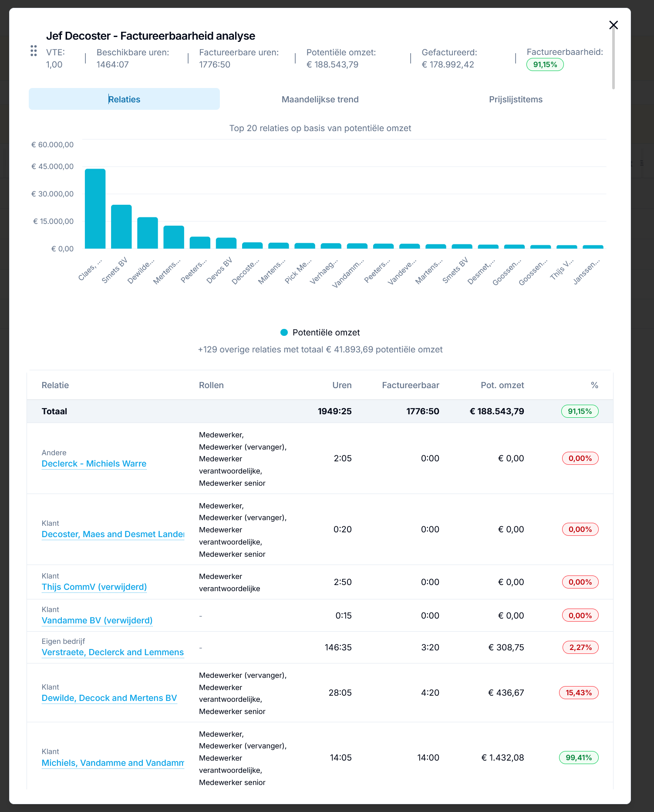Screen dimensions: 654x812
Task: Toggle Potentiële omzet legend marker
Action: click(284, 332)
